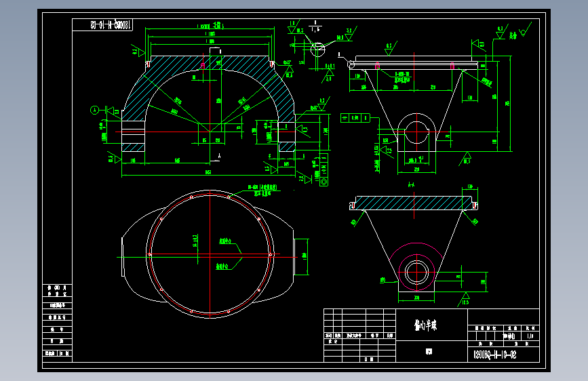588x381 pixels.
Task: Select the large circle in the plan view
Action: (210, 254)
